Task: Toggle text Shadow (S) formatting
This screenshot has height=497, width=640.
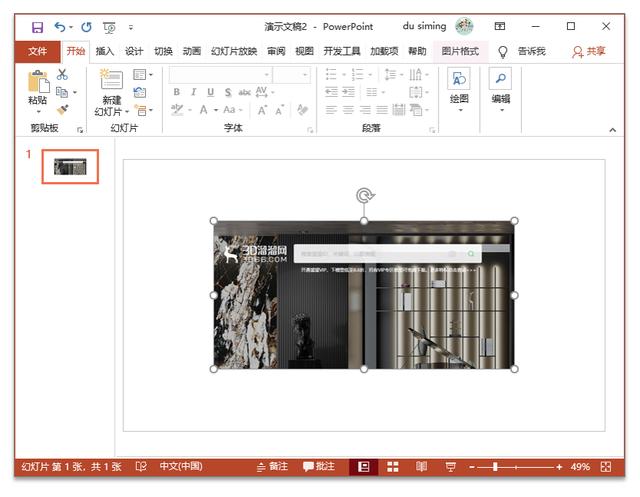Action: click(228, 92)
